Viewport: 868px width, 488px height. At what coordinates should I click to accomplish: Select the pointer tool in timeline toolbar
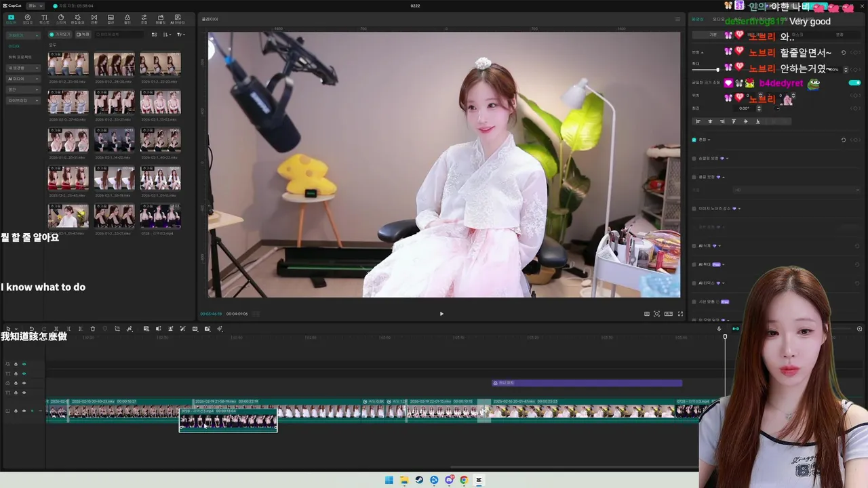pos(7,329)
